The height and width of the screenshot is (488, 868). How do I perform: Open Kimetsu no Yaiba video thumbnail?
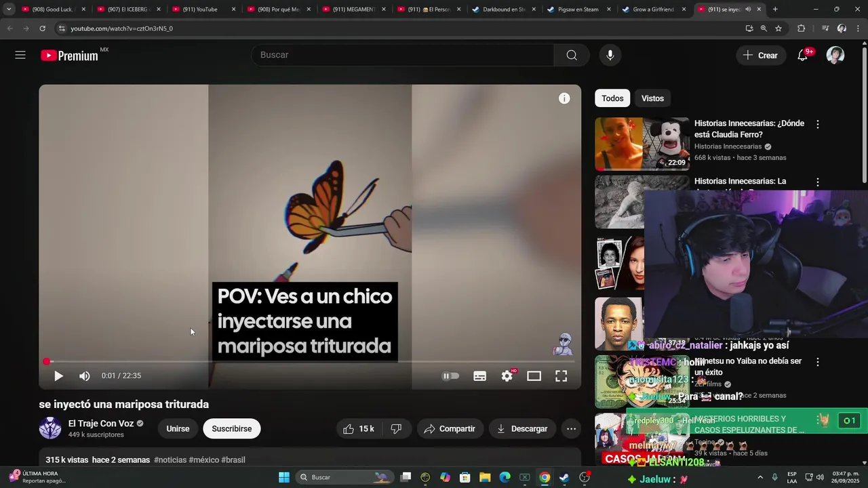coord(642,382)
